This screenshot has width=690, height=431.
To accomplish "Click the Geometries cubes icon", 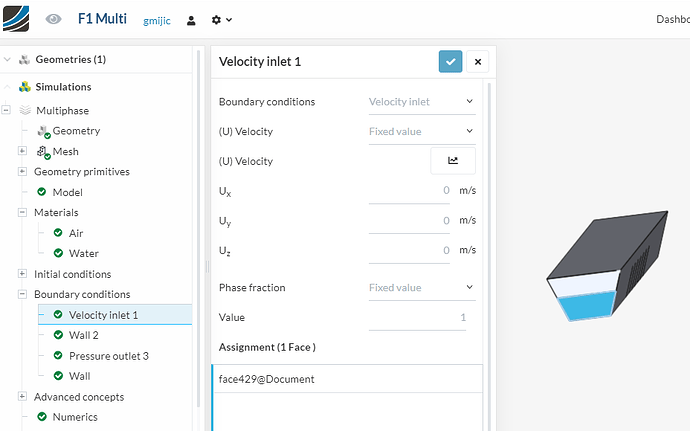I will click(24, 60).
